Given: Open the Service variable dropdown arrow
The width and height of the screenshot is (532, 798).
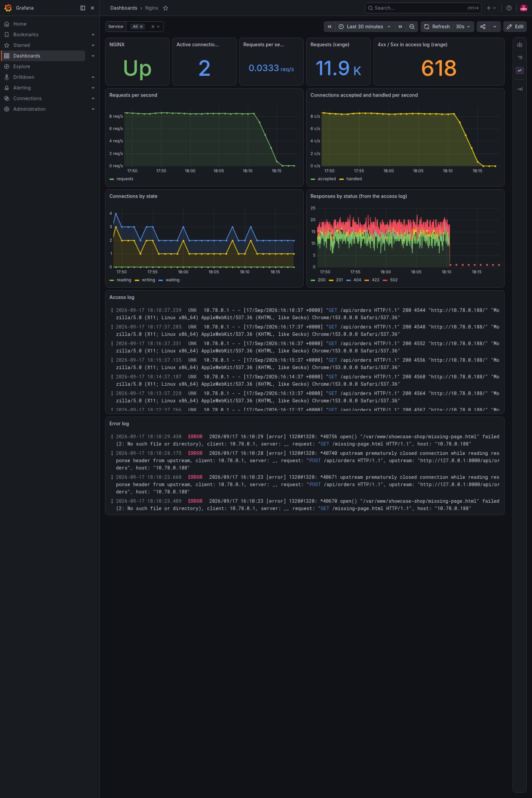Looking at the screenshot, I should (x=158, y=27).
